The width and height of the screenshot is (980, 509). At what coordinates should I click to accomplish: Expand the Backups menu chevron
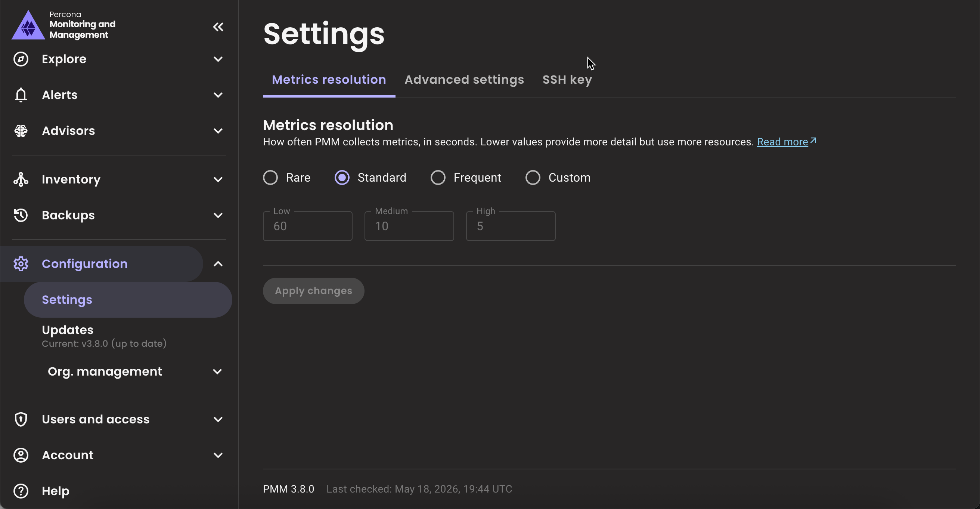[218, 215]
